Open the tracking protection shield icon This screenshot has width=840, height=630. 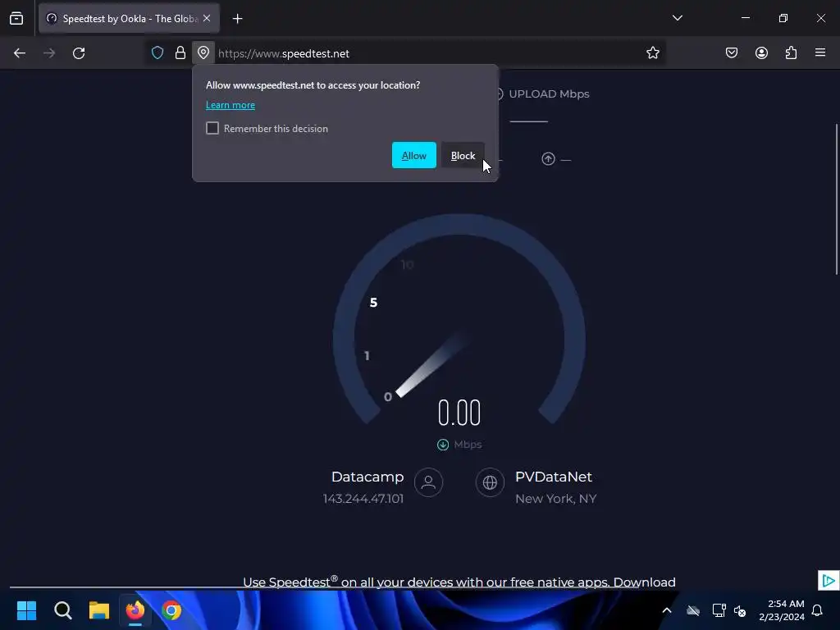point(157,53)
